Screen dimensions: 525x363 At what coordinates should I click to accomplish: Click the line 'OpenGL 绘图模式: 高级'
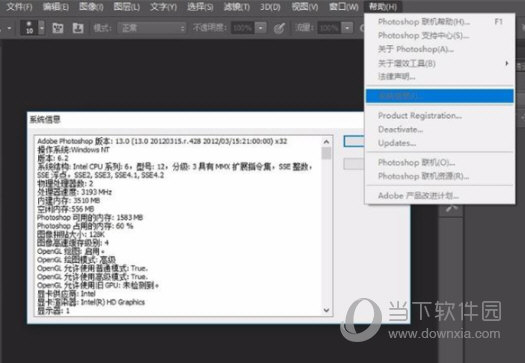(x=77, y=260)
